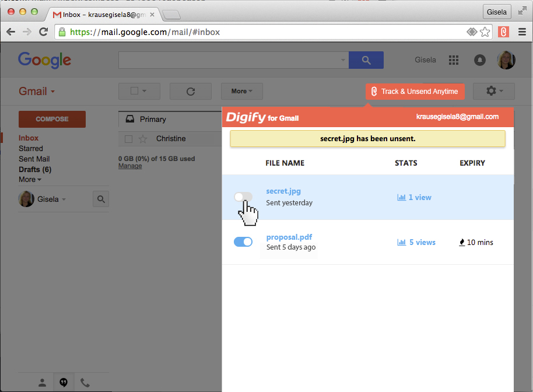Open stats chart for proposal.pdf
Screen dimensions: 533x392
click(x=401, y=243)
